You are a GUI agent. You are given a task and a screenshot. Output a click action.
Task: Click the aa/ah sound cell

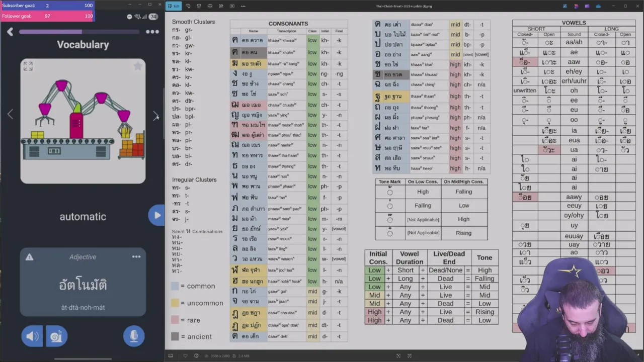click(574, 42)
